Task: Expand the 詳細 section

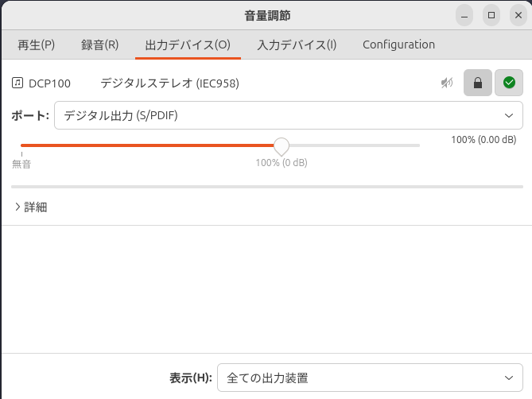Action: 31,207
